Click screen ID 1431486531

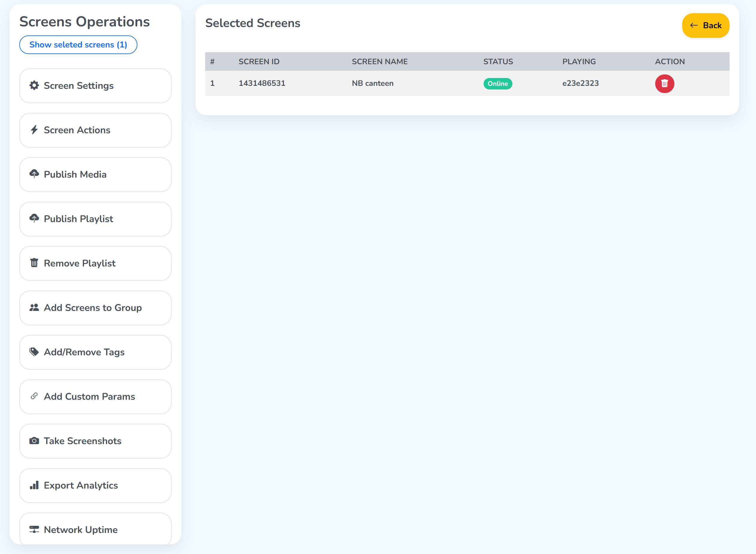[x=262, y=83]
